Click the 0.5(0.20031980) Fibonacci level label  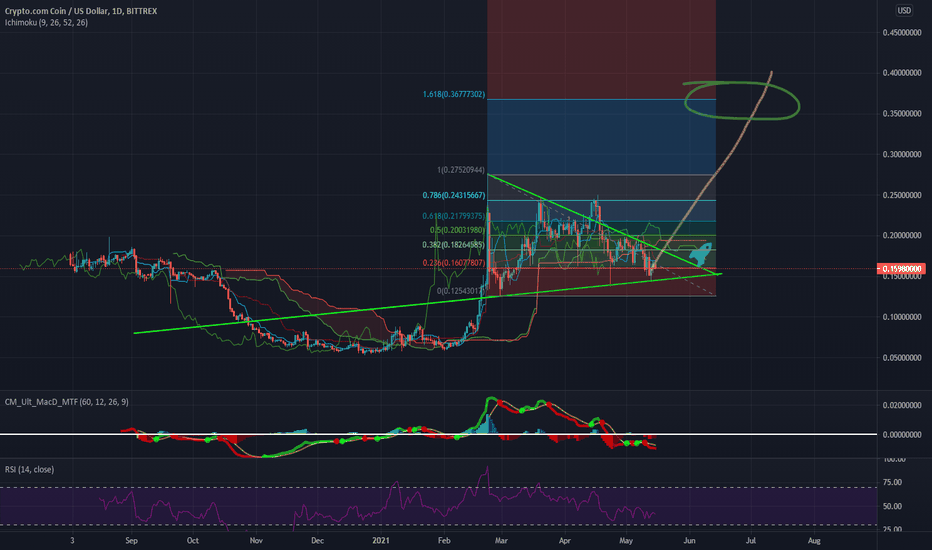pyautogui.click(x=458, y=230)
